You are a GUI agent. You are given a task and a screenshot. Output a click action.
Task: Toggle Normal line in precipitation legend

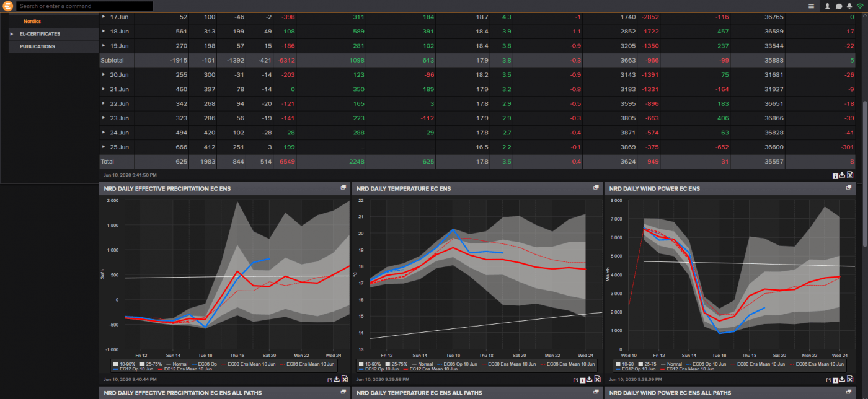coord(177,364)
